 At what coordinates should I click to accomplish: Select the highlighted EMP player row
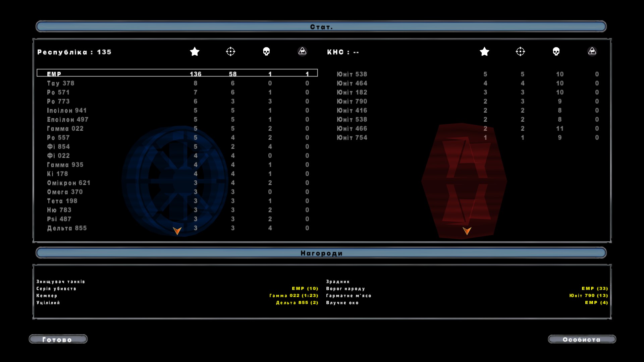(177, 73)
